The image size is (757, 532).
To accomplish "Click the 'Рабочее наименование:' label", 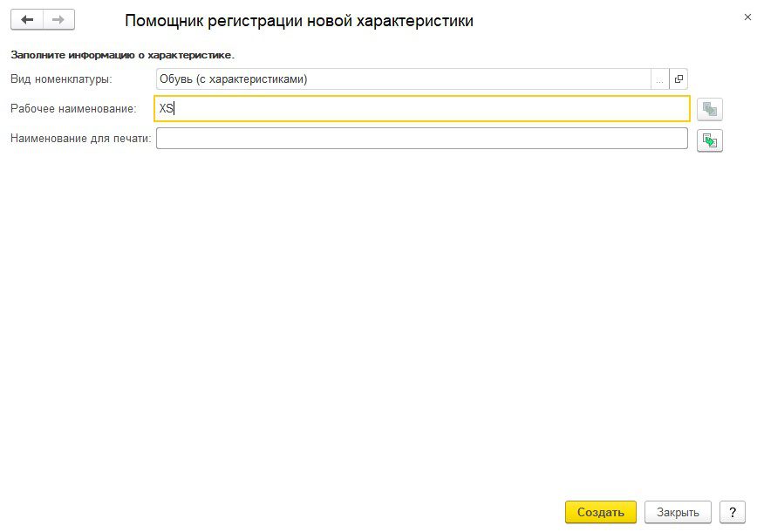I will (73, 109).
